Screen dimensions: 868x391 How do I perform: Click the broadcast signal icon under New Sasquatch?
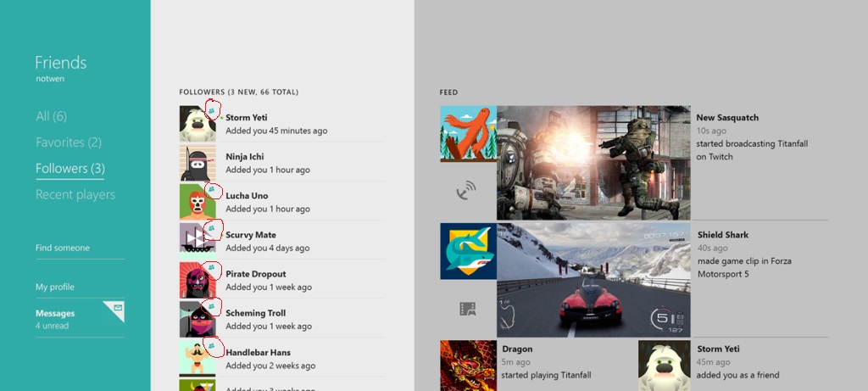coord(467,191)
